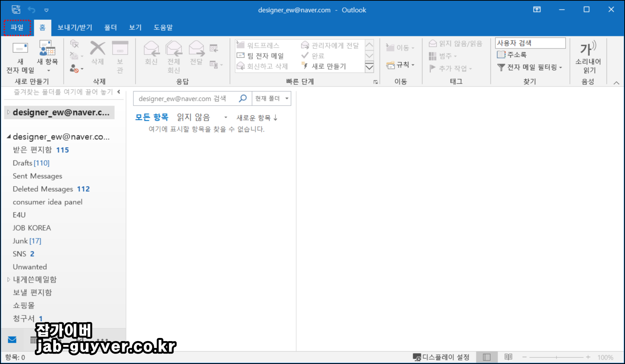Image resolution: width=625 pixels, height=364 pixels.
Task: Open the sort by dropdown arrow beside 읽지 않음
Action: point(226,118)
